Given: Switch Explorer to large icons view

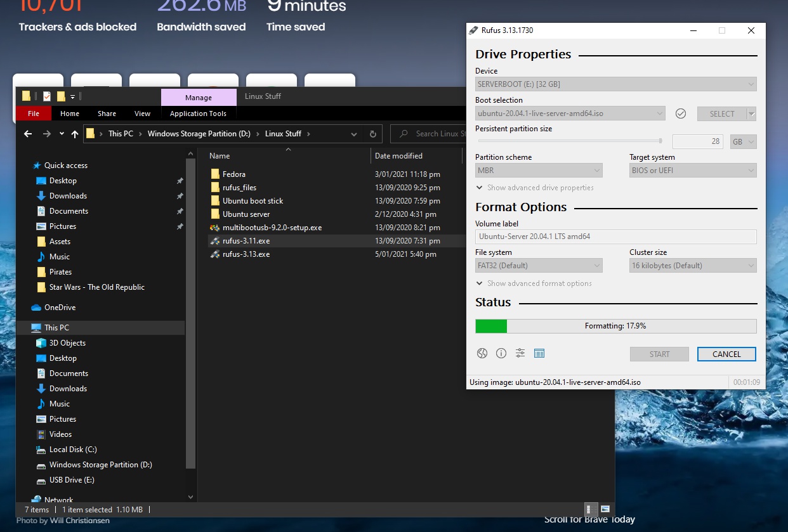Looking at the screenshot, I should (605, 509).
